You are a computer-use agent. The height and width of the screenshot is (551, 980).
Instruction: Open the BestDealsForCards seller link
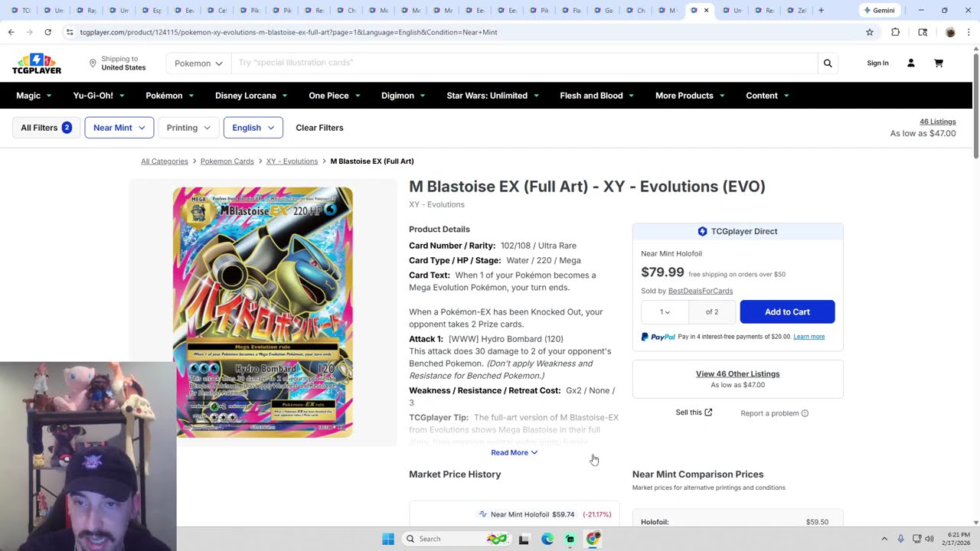pos(701,291)
